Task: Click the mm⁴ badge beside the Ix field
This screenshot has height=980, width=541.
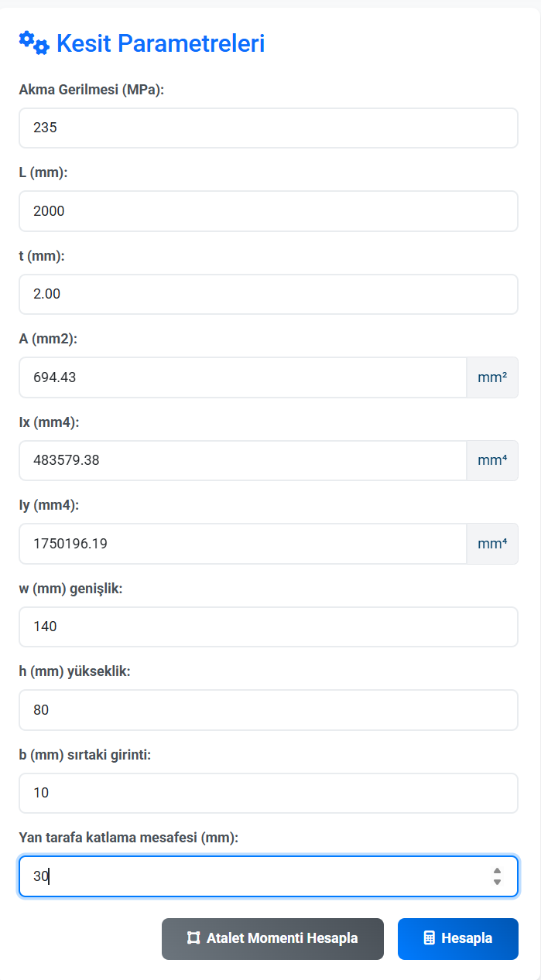Action: pyautogui.click(x=493, y=460)
